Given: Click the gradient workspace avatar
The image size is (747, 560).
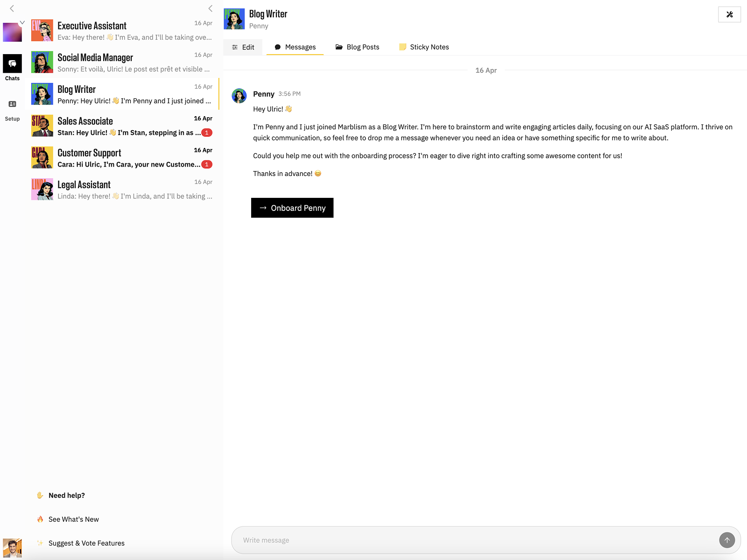Looking at the screenshot, I should pos(12,32).
